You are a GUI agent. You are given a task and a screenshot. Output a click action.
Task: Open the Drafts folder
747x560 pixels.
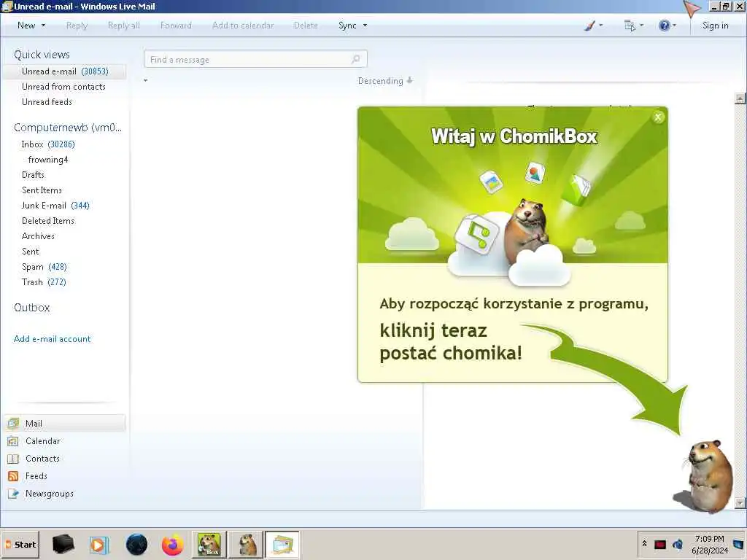pos(33,175)
